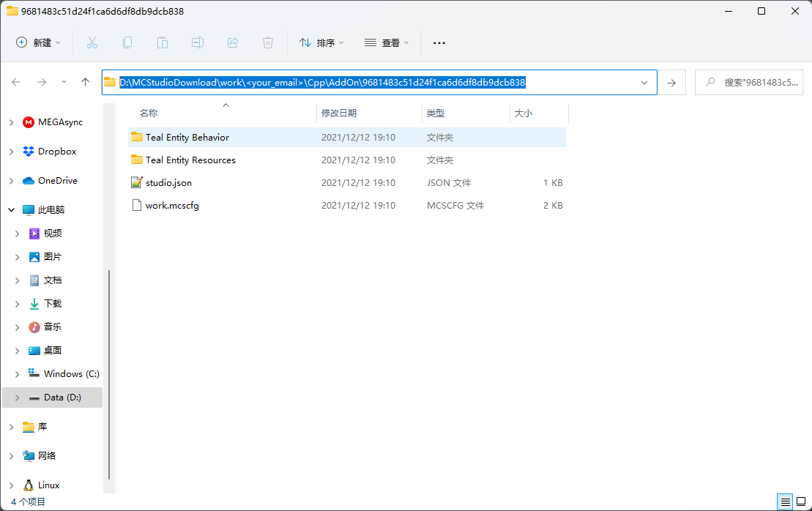The image size is (812, 511).
Task: Click the 4 个项目 status text
Action: (x=28, y=501)
